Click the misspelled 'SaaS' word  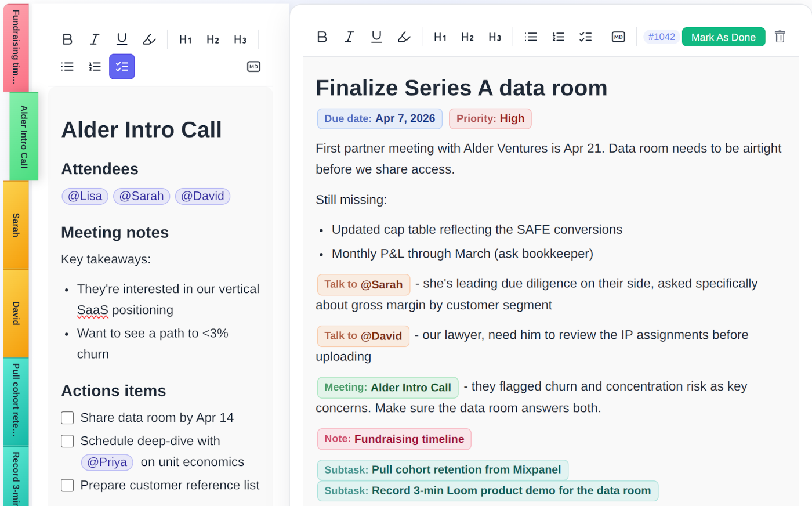coord(93,310)
